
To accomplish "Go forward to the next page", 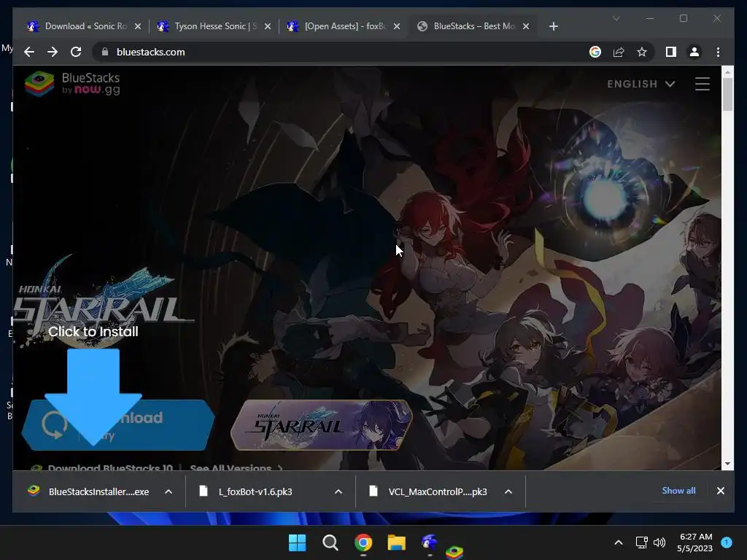I will (53, 52).
